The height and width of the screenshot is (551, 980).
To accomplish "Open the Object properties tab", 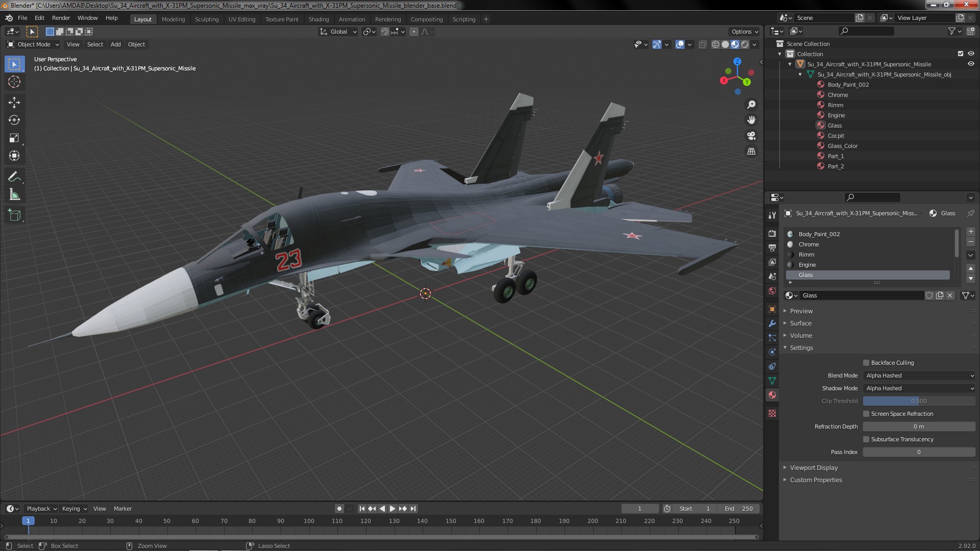I will click(x=772, y=309).
